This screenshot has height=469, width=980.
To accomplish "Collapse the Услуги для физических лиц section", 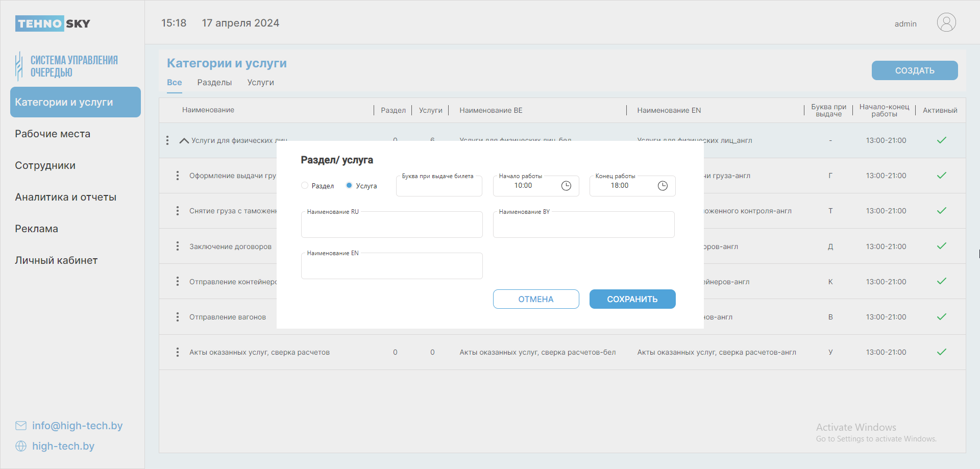I will click(184, 141).
